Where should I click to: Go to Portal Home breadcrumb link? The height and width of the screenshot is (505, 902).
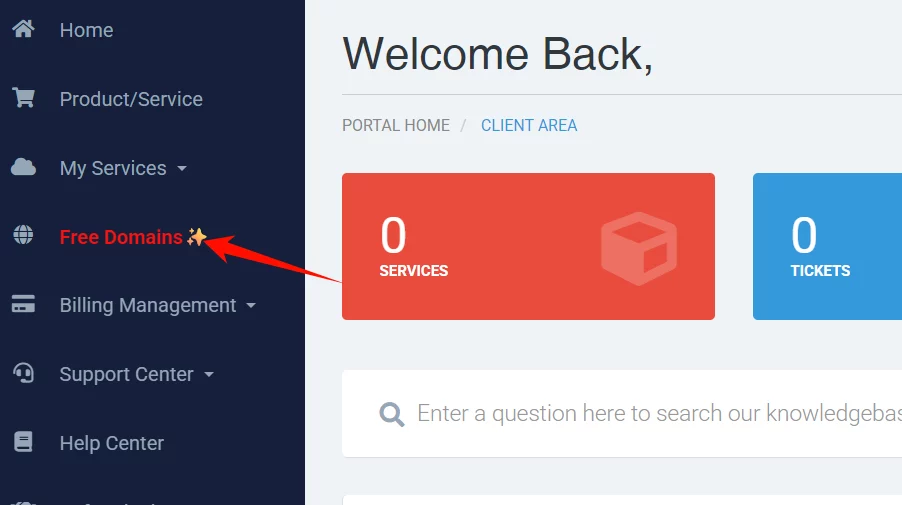click(x=396, y=126)
